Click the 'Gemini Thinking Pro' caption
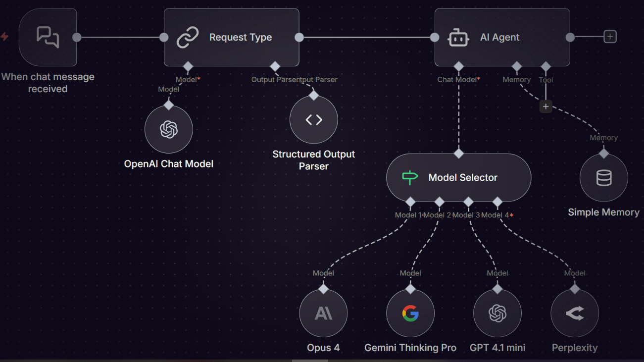Image resolution: width=644 pixels, height=362 pixels. [x=410, y=348]
